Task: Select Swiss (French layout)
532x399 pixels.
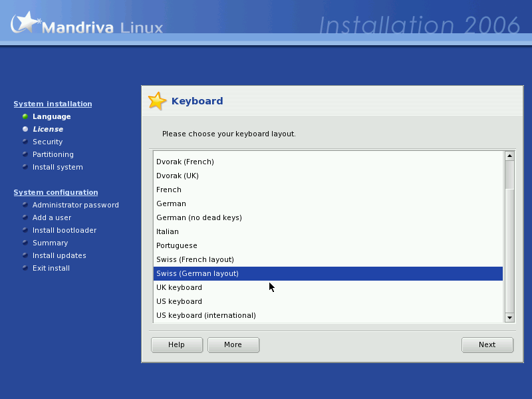Action: point(328,259)
